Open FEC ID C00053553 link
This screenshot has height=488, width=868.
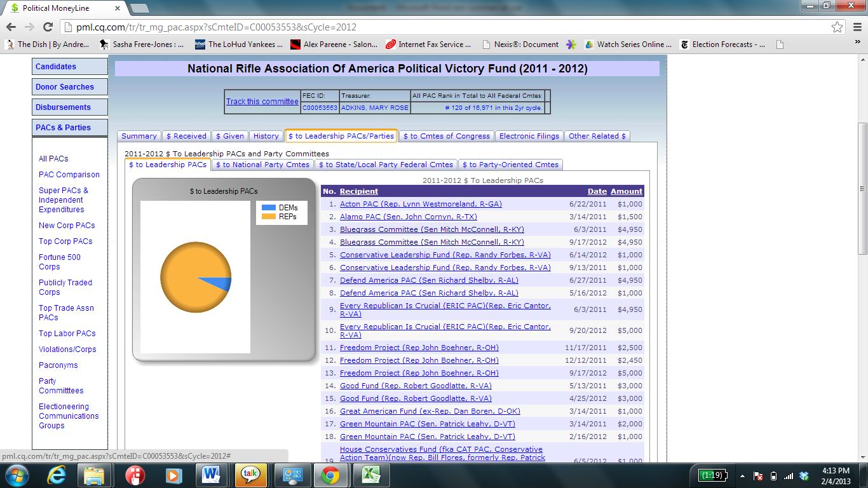(x=320, y=108)
